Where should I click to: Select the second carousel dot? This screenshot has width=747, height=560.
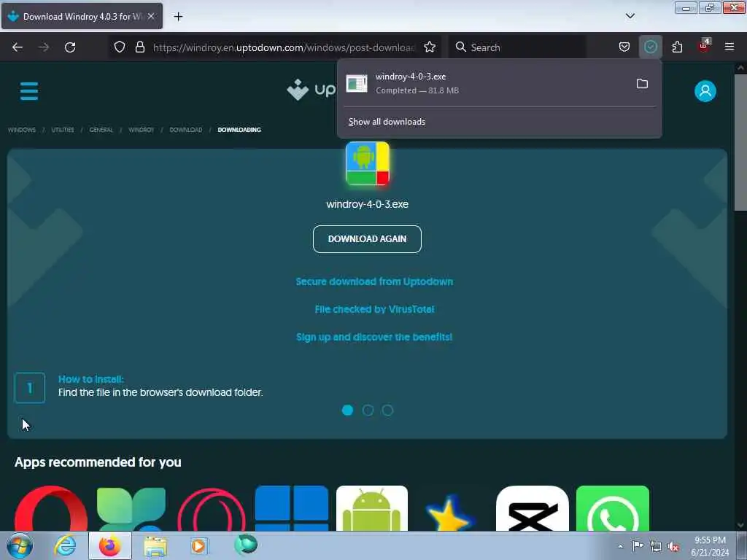(x=368, y=410)
